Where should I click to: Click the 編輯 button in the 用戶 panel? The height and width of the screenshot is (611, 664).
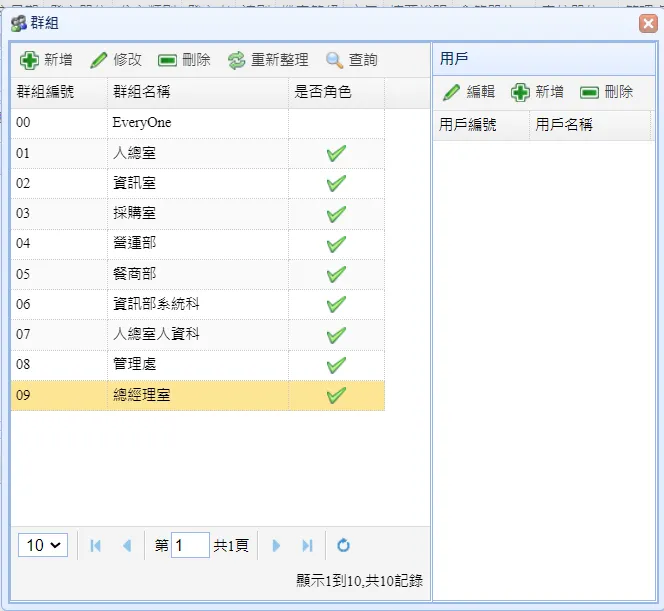point(469,92)
